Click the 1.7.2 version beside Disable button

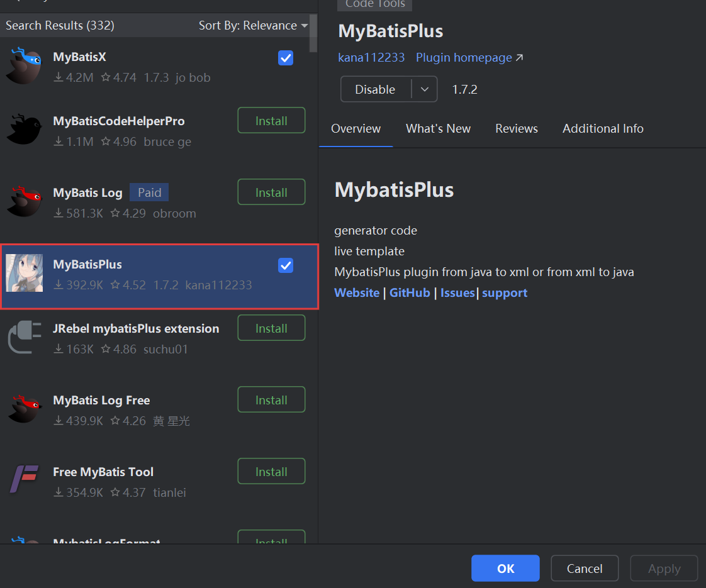click(x=464, y=89)
